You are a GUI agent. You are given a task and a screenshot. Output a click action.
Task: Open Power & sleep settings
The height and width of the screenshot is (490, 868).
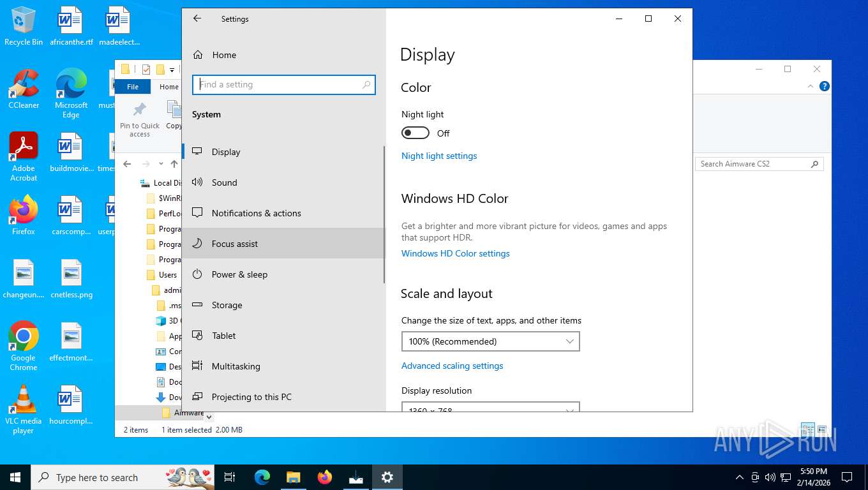[239, 274]
